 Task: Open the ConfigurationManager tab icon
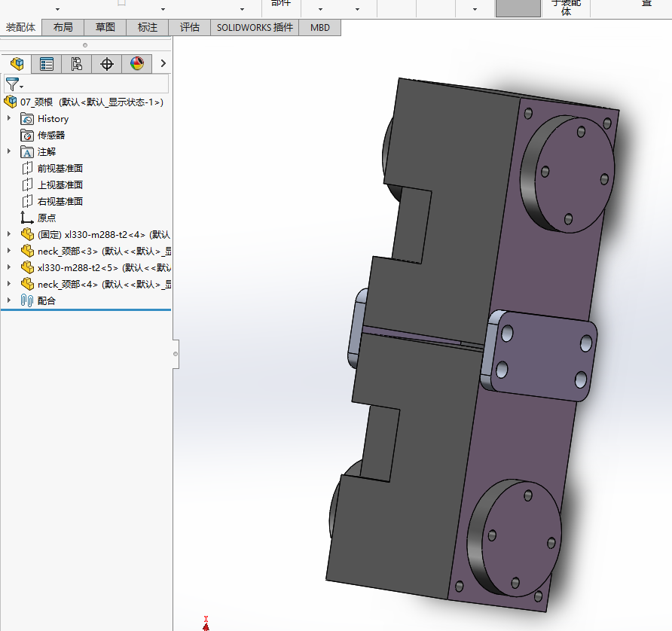point(76,64)
